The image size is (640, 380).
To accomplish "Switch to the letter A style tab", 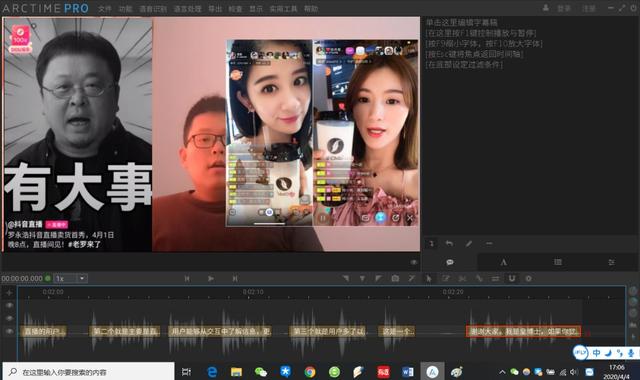I will 504,262.
